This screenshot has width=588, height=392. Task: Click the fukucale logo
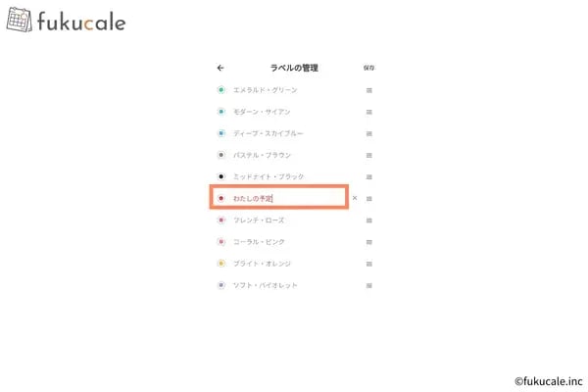click(66, 20)
